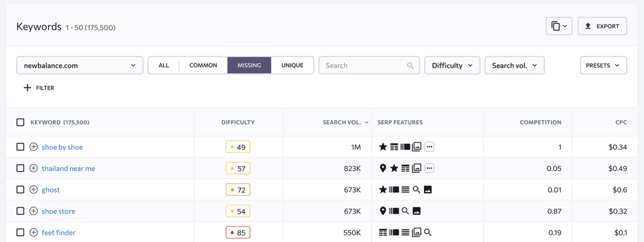The width and height of the screenshot is (644, 242).
Task: Click the plus icon next to 'shoe by shoe'
Action: pos(34,147)
